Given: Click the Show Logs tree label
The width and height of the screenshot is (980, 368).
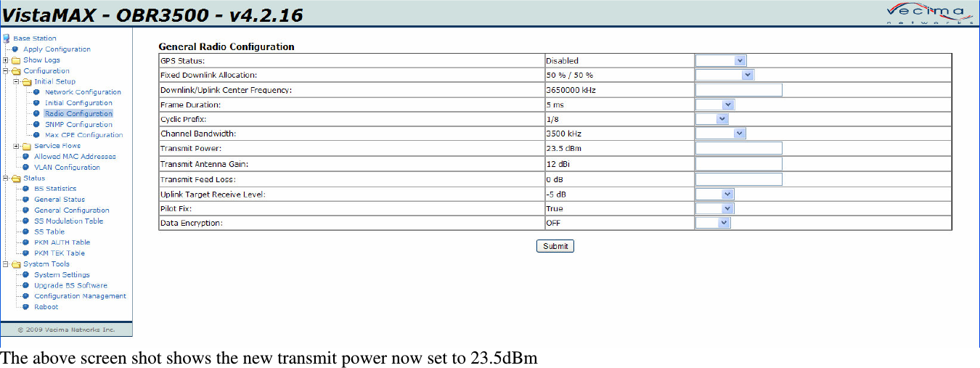Looking at the screenshot, I should (x=41, y=60).
